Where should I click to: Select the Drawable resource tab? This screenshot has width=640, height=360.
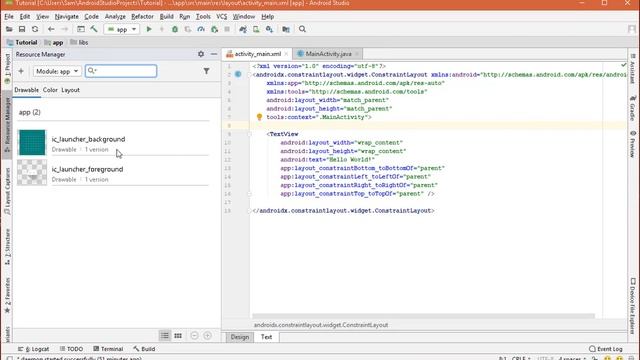tap(27, 90)
